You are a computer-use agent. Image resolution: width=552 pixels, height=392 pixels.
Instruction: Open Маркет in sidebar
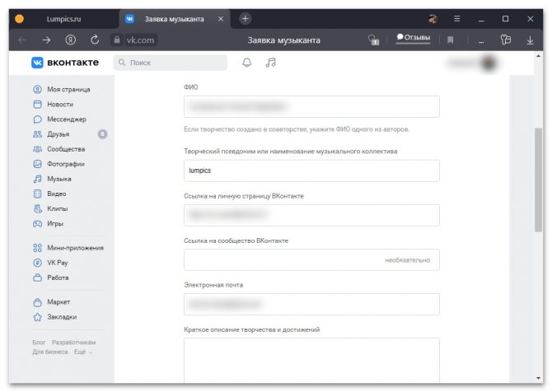pyautogui.click(x=51, y=302)
